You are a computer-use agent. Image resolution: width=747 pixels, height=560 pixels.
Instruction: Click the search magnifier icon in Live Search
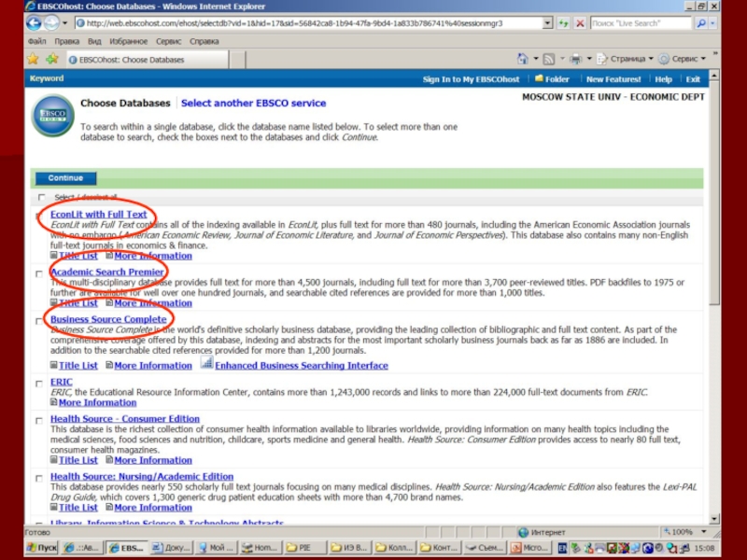[702, 23]
